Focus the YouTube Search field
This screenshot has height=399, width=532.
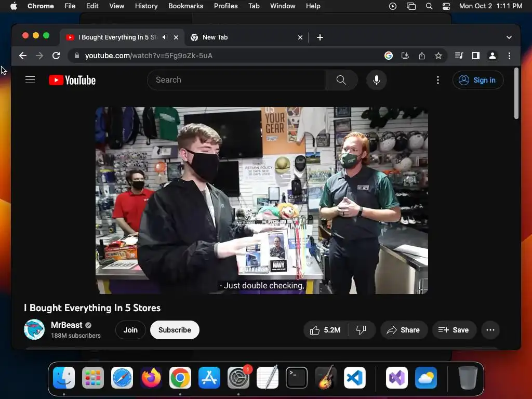pyautogui.click(x=236, y=80)
